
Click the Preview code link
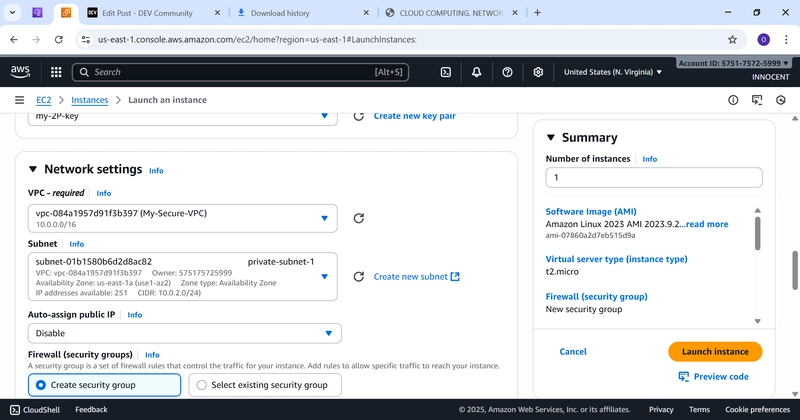point(721,377)
